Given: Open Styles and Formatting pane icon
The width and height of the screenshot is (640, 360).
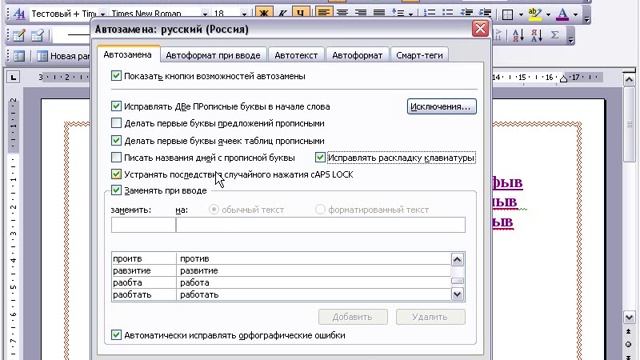Looking at the screenshot, I should coord(19,14).
